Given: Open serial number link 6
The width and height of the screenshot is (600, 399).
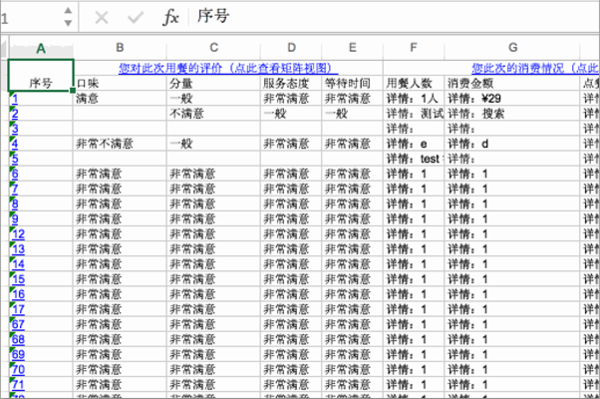Looking at the screenshot, I should pos(15,174).
